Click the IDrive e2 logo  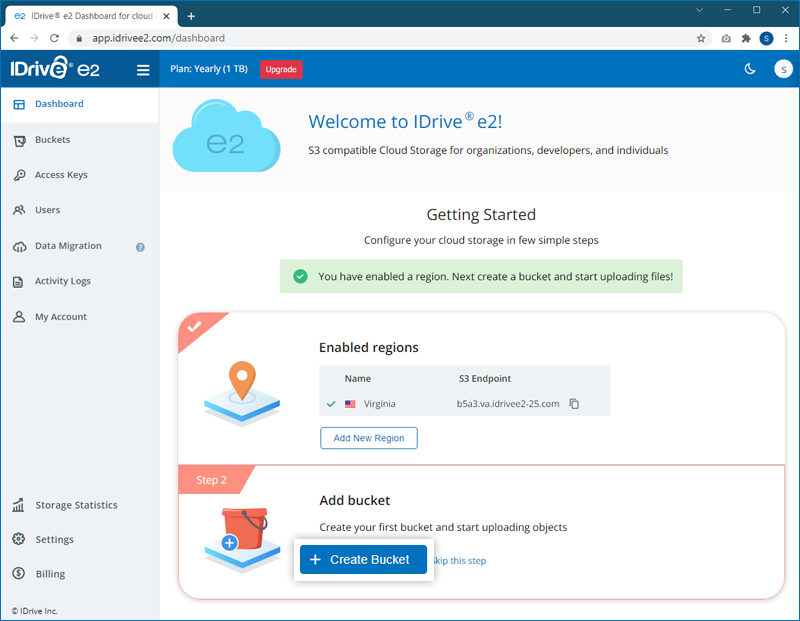tap(55, 68)
